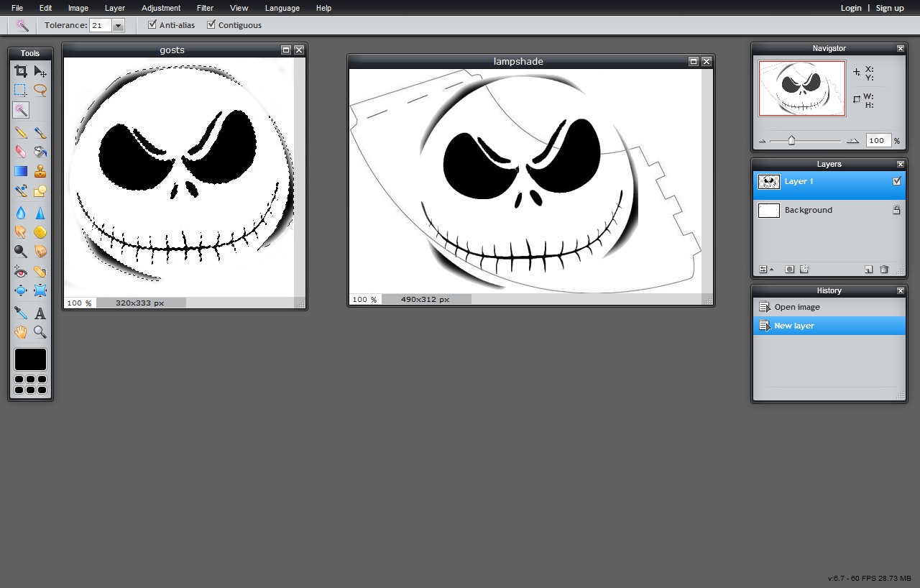Select the Crop tool

coord(21,71)
